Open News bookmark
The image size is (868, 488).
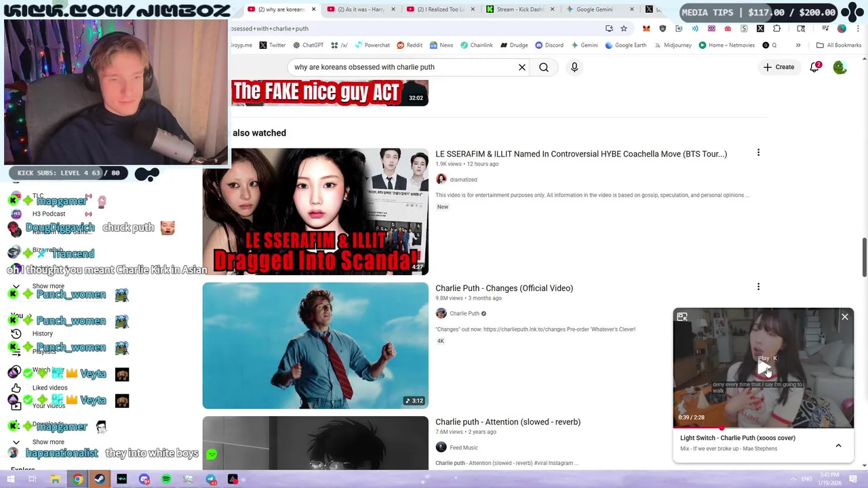pyautogui.click(x=441, y=45)
